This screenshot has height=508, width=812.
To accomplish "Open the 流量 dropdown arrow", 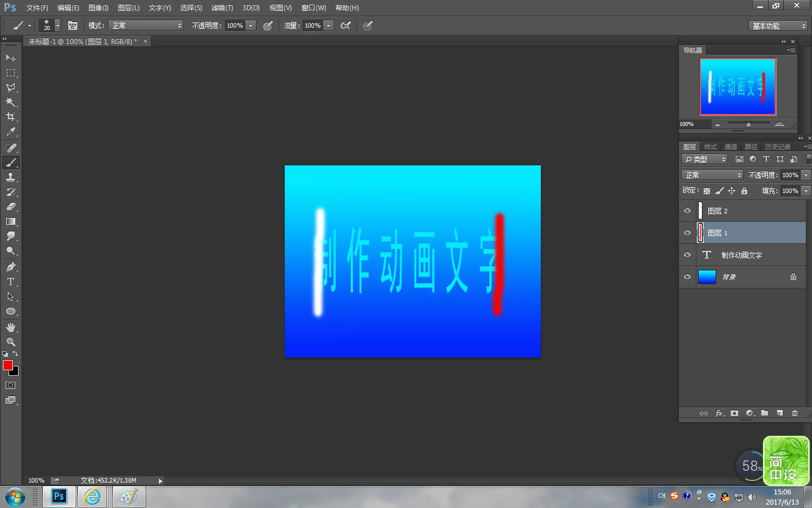I will 329,25.
